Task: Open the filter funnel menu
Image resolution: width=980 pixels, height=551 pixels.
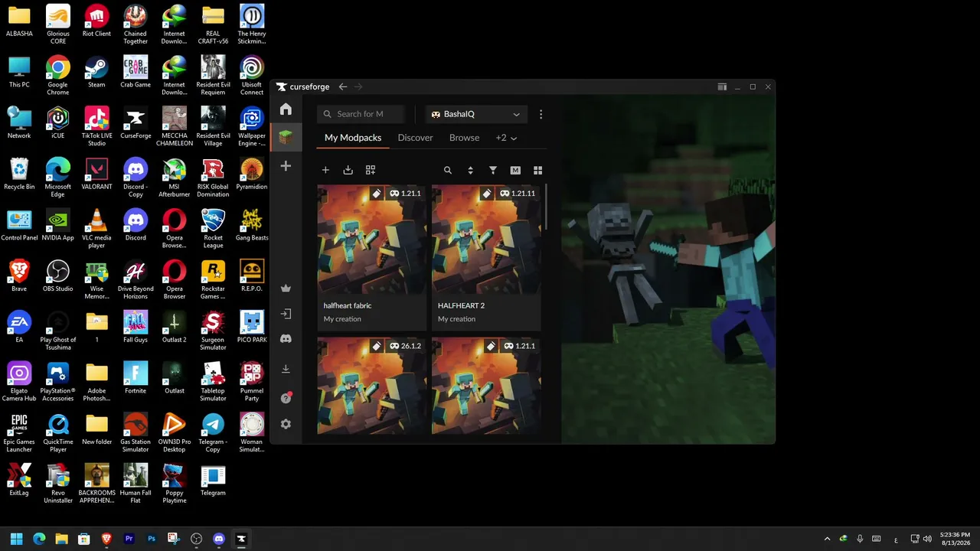Action: click(x=493, y=170)
